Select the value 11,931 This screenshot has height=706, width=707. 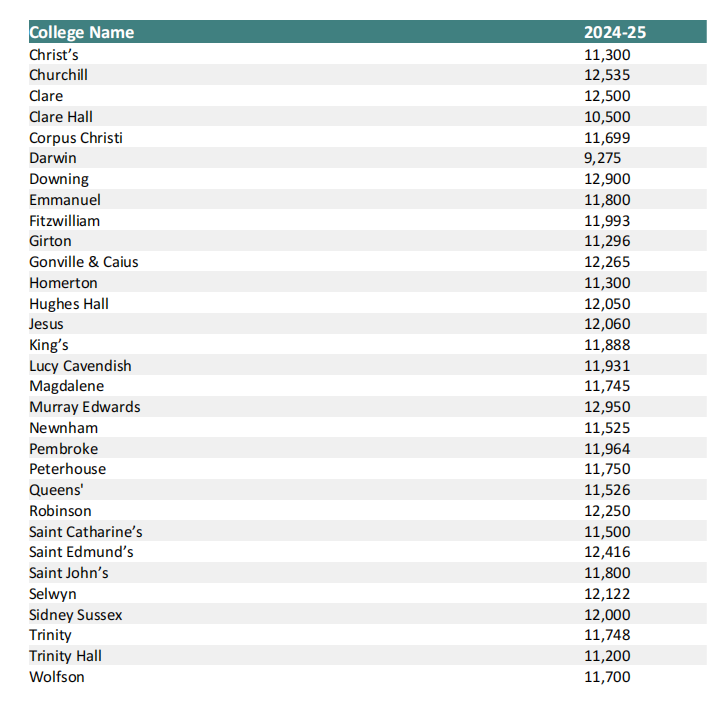pyautogui.click(x=607, y=366)
